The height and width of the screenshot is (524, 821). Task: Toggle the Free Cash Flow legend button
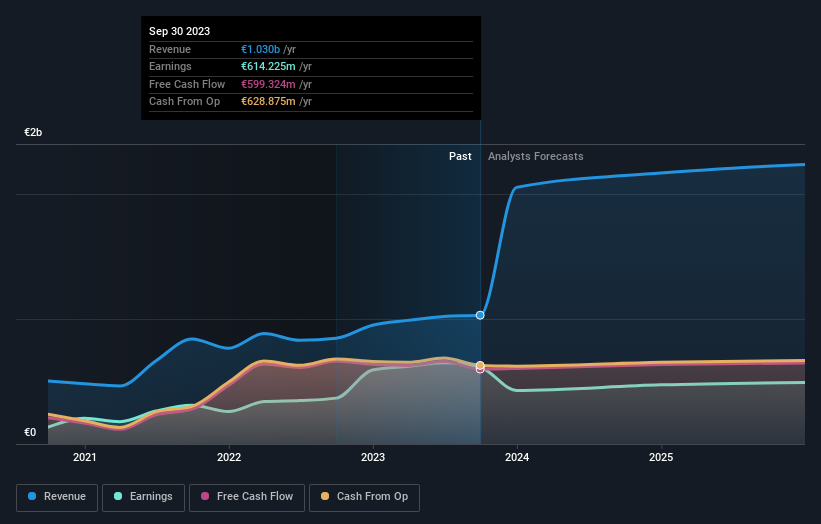click(247, 497)
